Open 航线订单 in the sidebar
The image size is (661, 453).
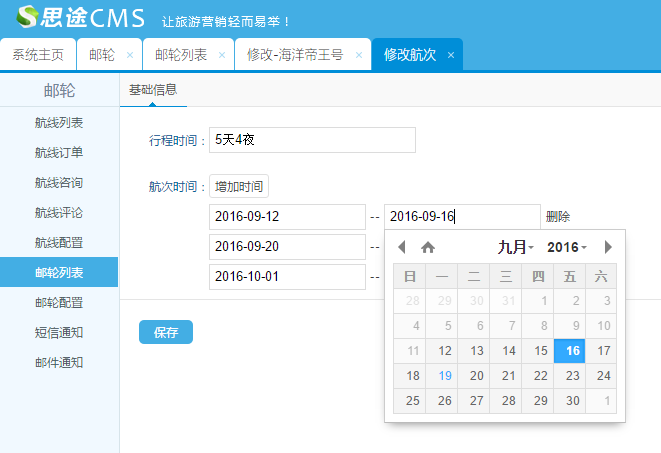pyautogui.click(x=59, y=153)
